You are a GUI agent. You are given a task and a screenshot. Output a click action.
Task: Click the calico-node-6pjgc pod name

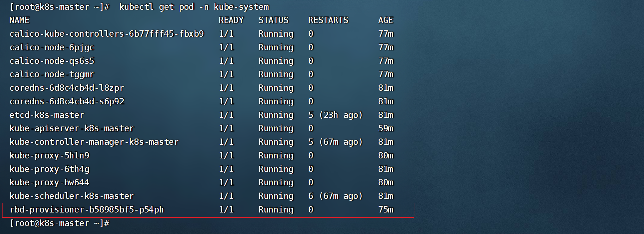52,47
